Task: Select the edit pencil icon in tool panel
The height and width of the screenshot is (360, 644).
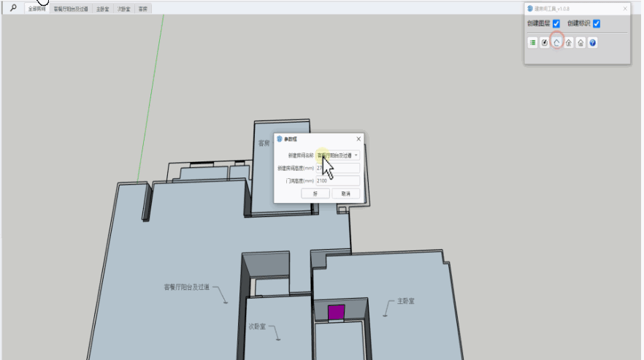Action: pos(545,43)
